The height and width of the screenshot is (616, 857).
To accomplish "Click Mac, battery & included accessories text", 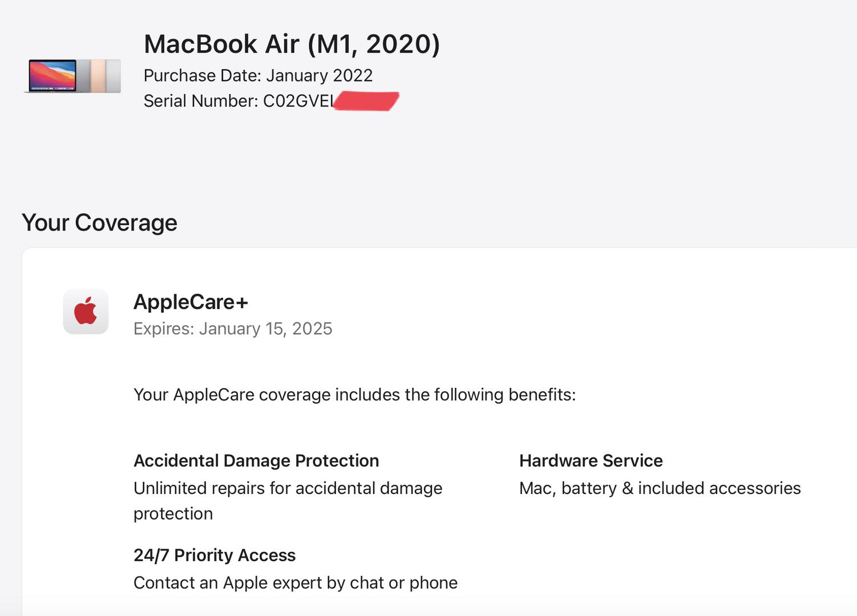I will coord(660,488).
